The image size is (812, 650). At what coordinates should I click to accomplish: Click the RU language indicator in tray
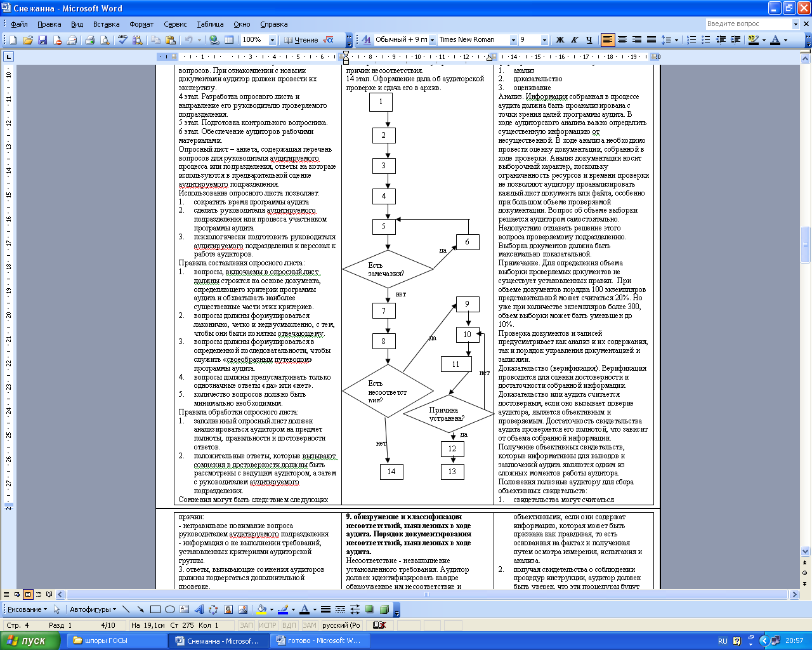coord(723,641)
